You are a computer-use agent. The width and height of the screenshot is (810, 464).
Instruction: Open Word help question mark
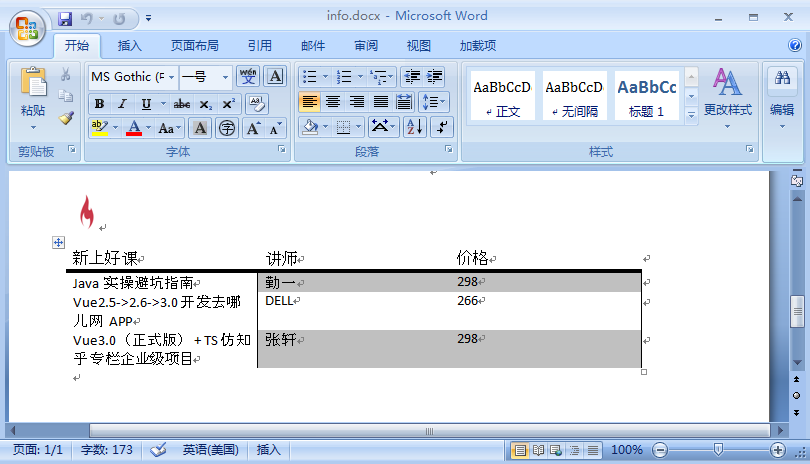click(x=795, y=45)
